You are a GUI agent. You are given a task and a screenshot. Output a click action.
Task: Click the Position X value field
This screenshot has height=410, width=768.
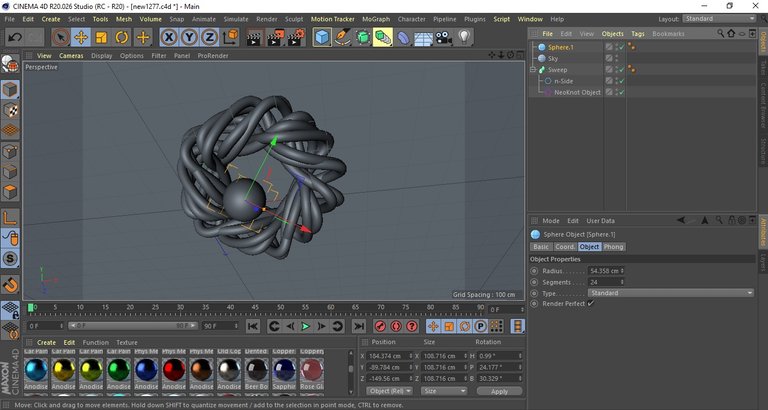point(388,356)
